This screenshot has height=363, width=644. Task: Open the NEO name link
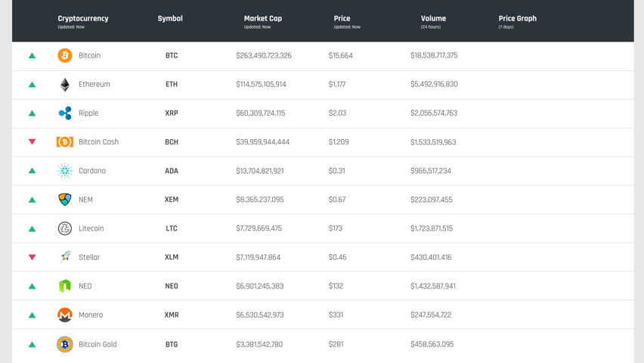[85, 286]
